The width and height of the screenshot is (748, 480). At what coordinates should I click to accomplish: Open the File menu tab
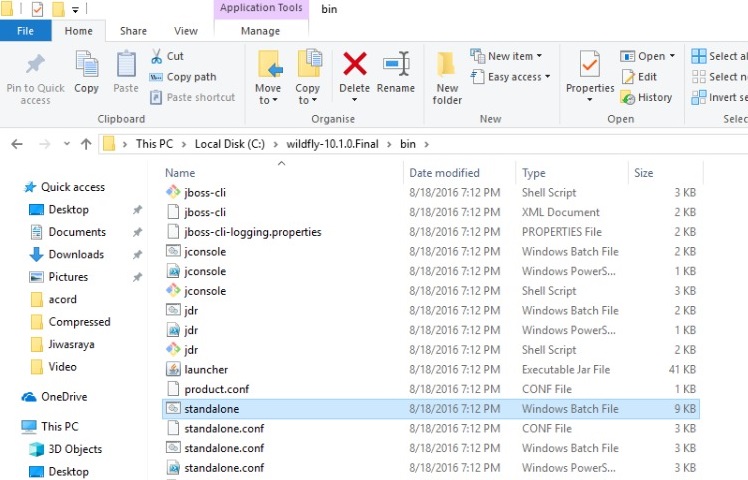(25, 31)
